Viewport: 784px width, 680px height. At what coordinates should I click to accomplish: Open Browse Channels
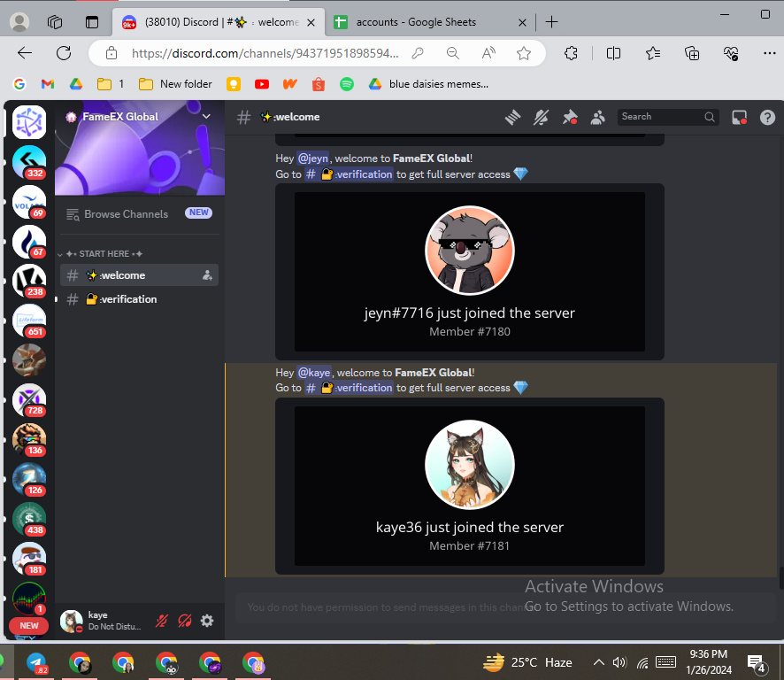[x=140, y=213]
